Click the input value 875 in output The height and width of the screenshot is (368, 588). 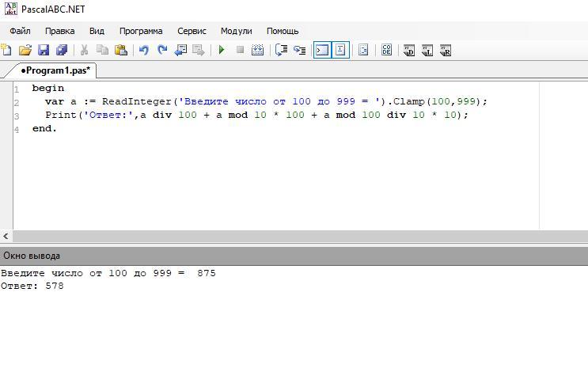point(207,273)
